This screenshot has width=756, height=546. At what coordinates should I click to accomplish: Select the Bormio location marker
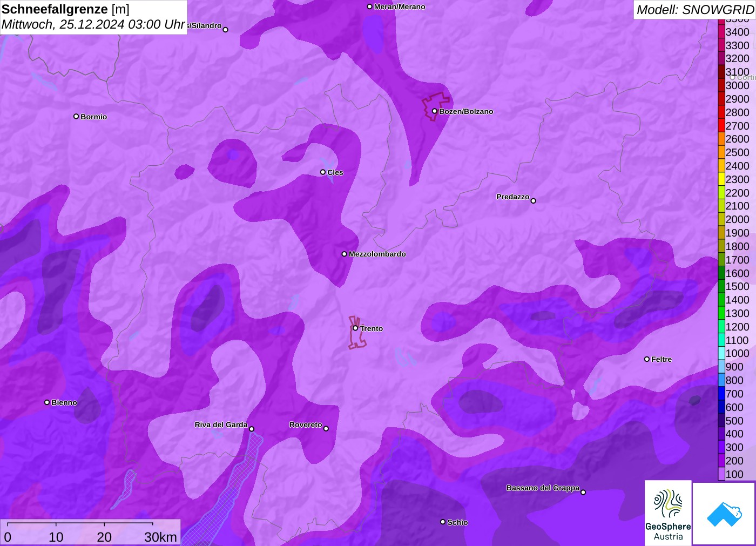tap(76, 116)
